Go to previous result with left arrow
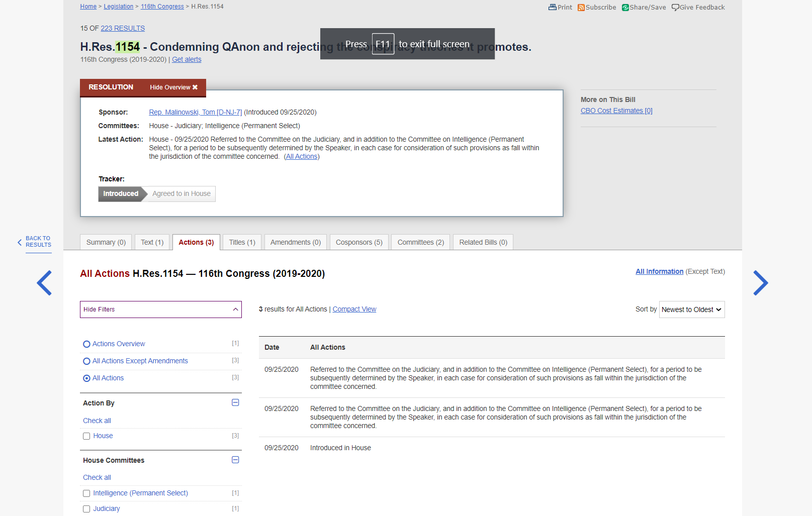 44,283
